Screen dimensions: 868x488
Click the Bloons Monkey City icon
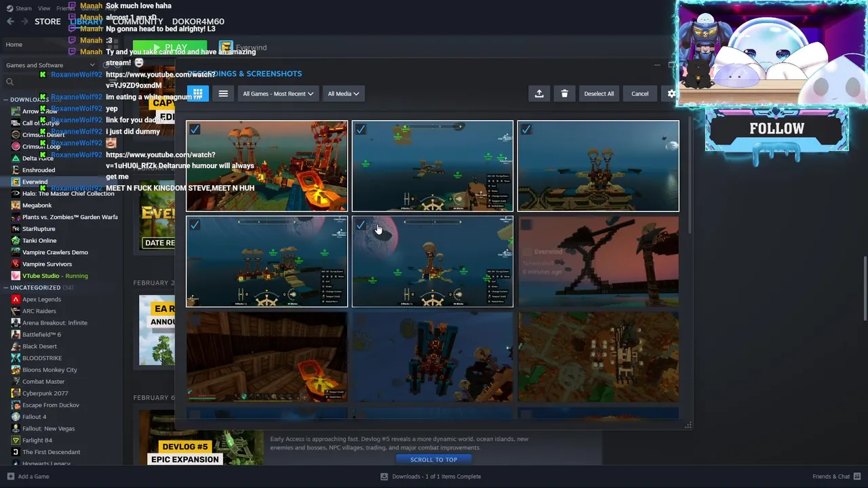pos(16,370)
